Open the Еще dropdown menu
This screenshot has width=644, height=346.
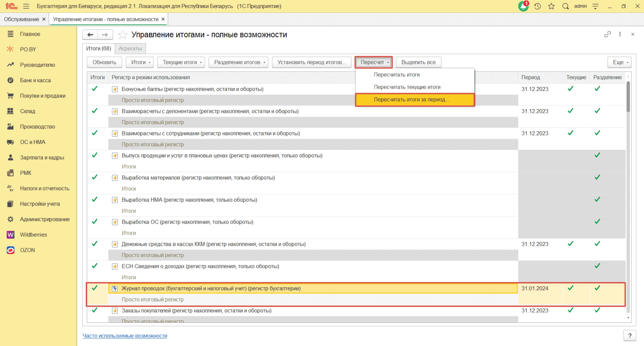619,62
